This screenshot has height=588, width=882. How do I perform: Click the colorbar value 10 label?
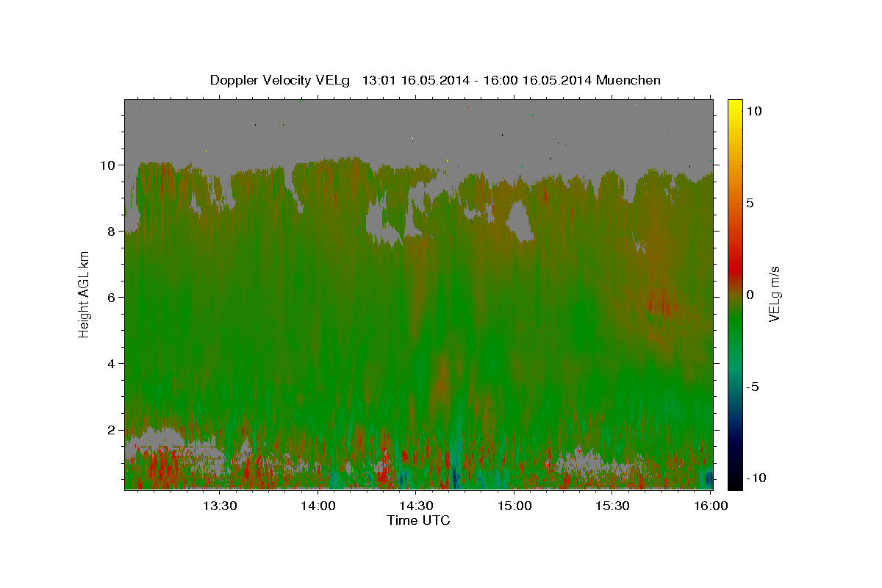point(753,111)
